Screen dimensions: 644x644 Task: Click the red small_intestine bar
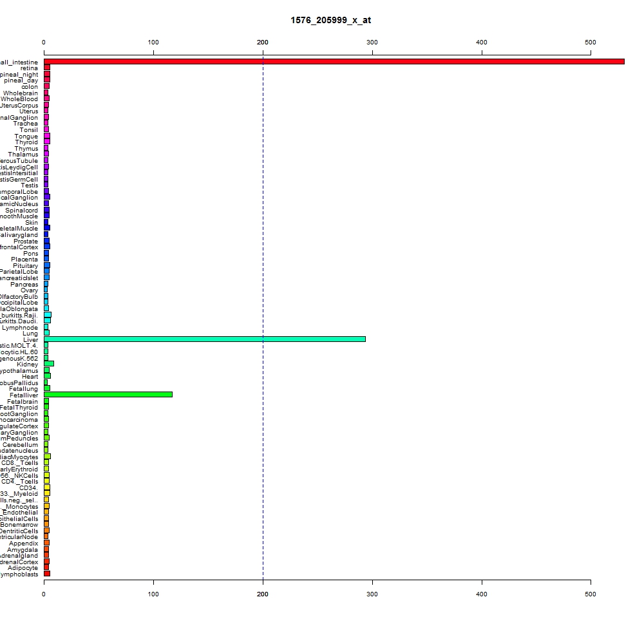coord(334,62)
